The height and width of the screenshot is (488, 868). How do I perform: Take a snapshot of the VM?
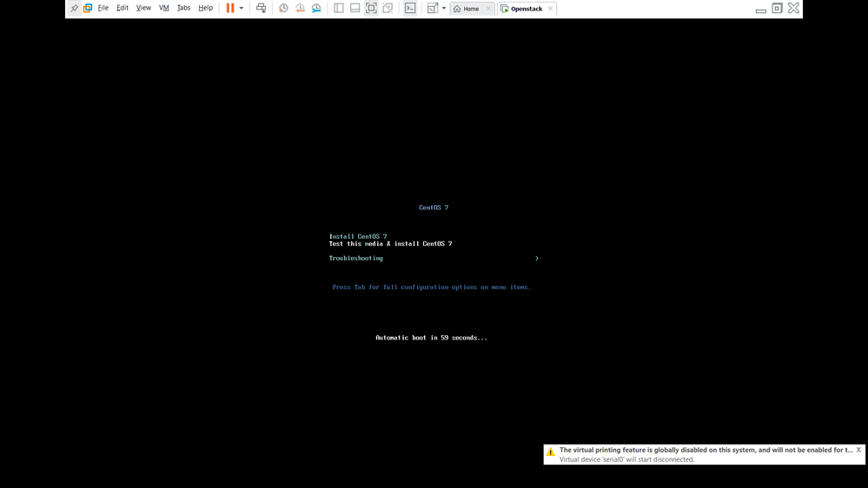point(283,9)
